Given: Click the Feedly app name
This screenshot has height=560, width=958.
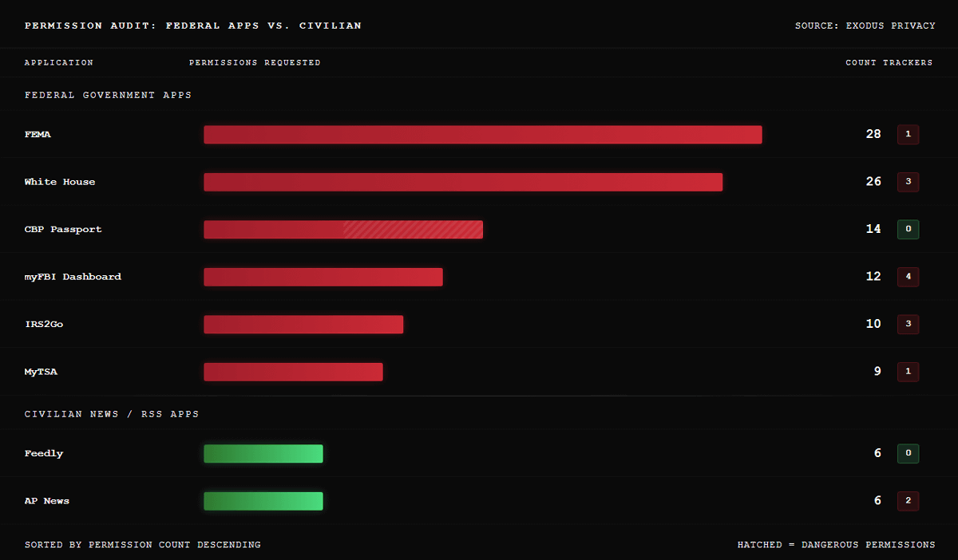Looking at the screenshot, I should tap(44, 454).
